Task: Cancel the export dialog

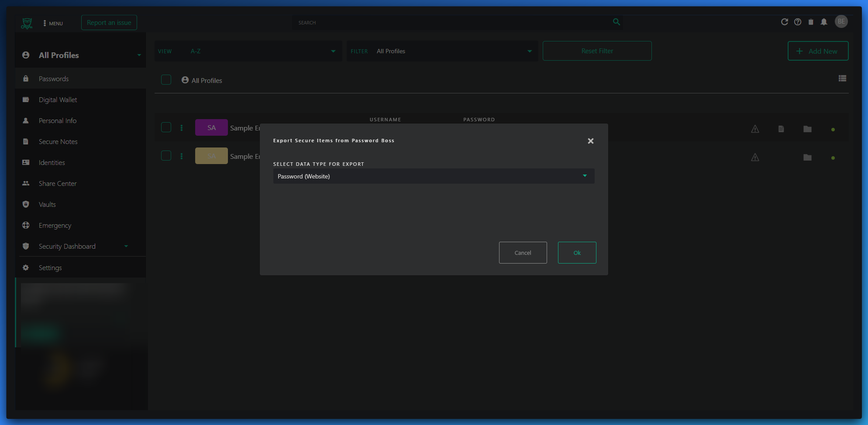Action: [523, 253]
